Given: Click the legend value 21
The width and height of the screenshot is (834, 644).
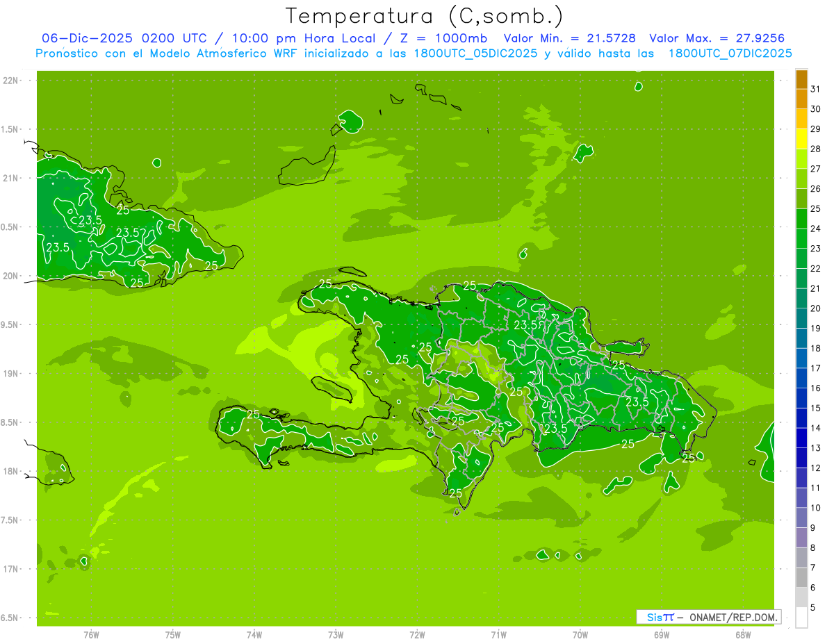Looking at the screenshot, I should tap(816, 288).
